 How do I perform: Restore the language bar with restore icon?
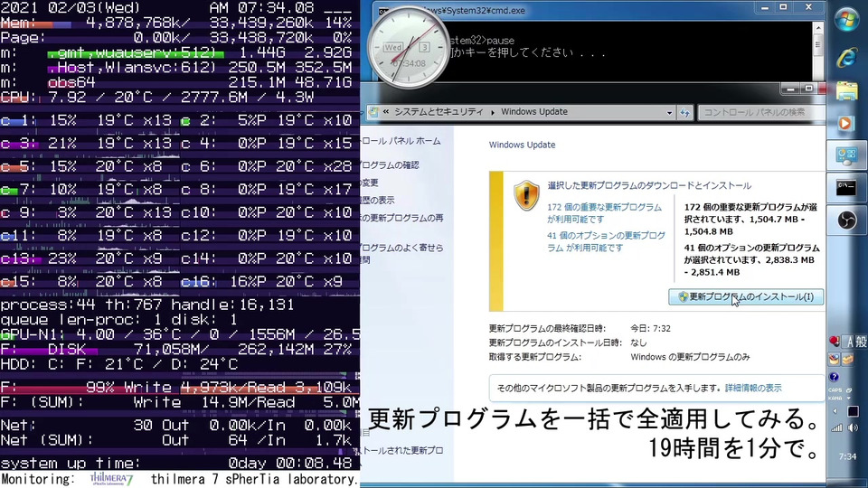coord(849,390)
